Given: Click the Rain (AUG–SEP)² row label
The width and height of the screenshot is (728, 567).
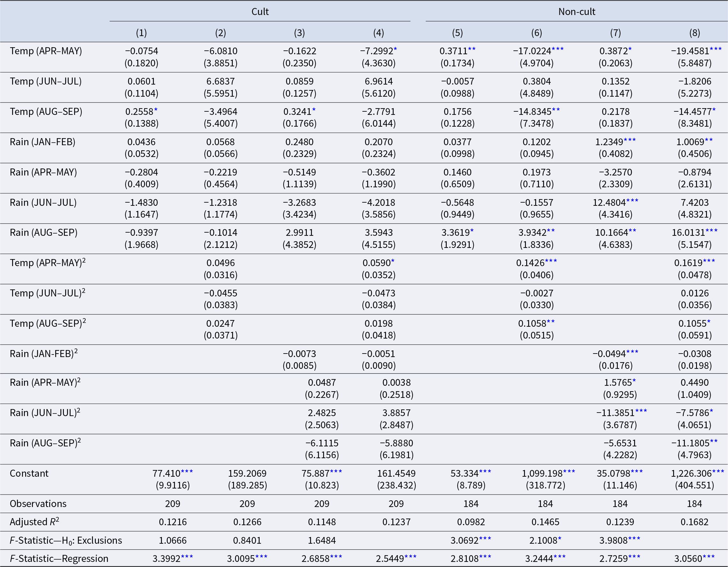Looking at the screenshot, I should 45,443.
